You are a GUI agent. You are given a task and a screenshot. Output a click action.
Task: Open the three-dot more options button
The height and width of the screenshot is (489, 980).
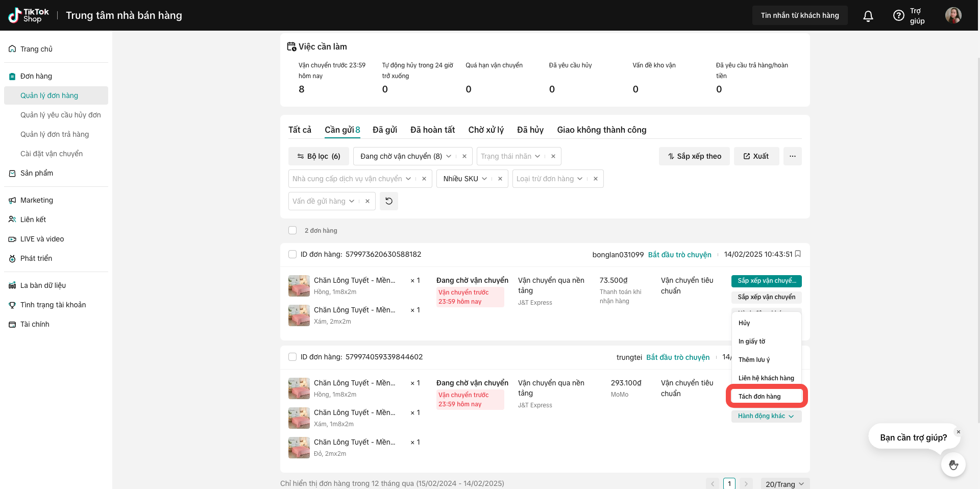click(792, 156)
